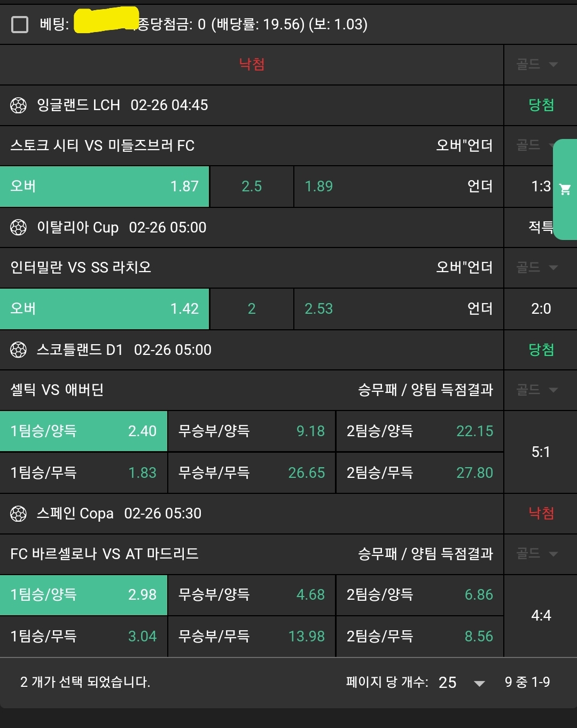Choose 1팀승/양득 2.40 for 셀틱 match
This screenshot has width=577, height=728.
84,431
